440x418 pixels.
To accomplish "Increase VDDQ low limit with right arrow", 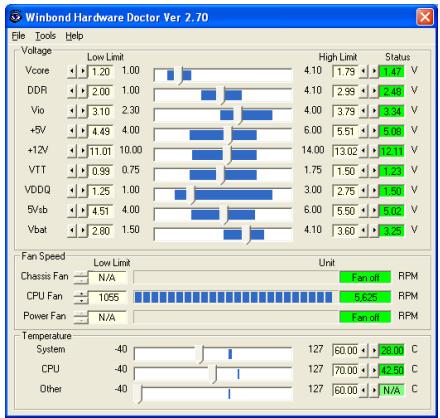I will (82, 191).
